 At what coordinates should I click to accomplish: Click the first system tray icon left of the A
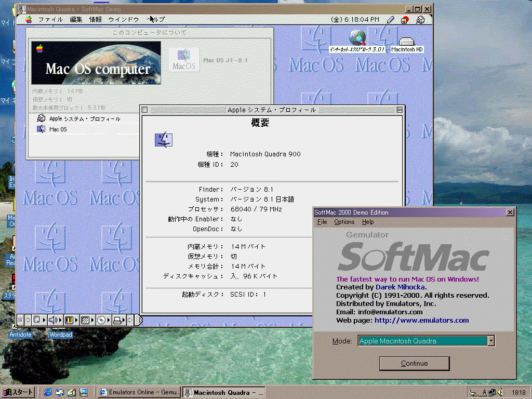tap(473, 393)
